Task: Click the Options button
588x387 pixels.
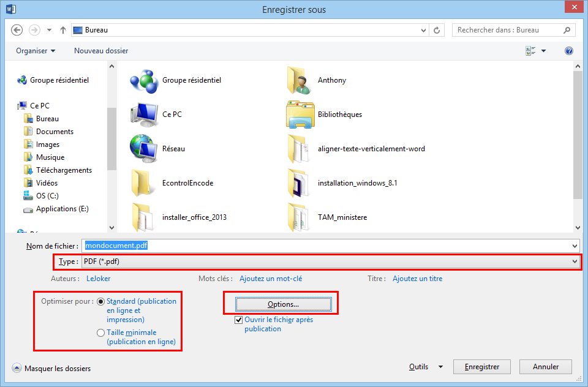Action: pos(282,304)
